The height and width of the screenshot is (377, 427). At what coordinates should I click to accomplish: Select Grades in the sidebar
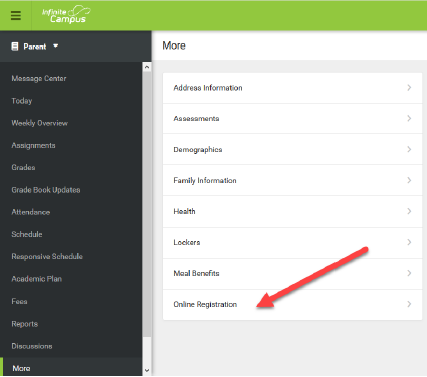[x=23, y=167]
